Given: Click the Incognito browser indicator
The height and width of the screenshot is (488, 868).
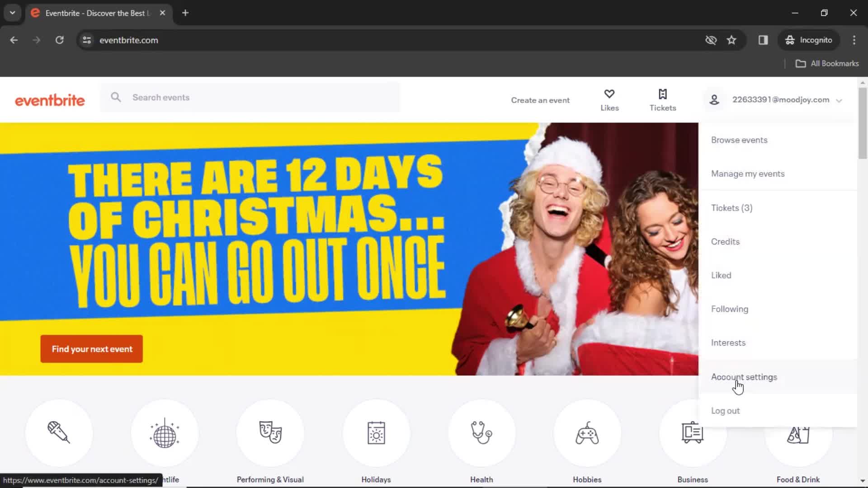Looking at the screenshot, I should 810,40.
